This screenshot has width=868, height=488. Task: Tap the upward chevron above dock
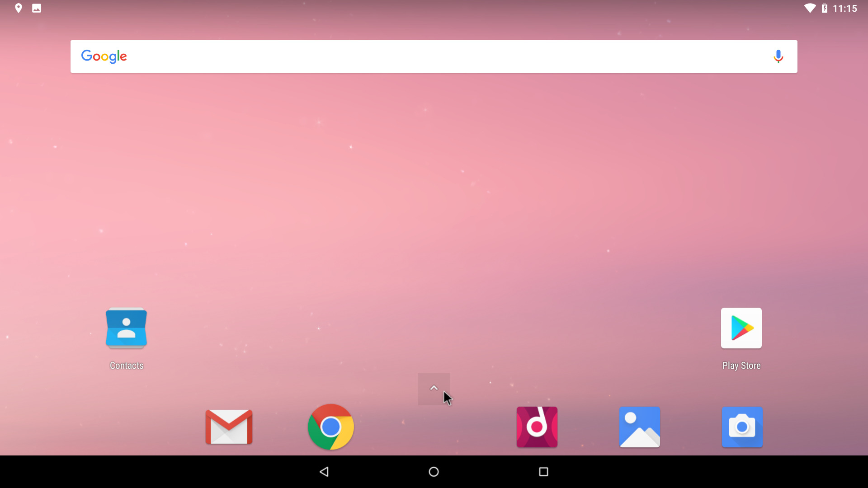[434, 388]
